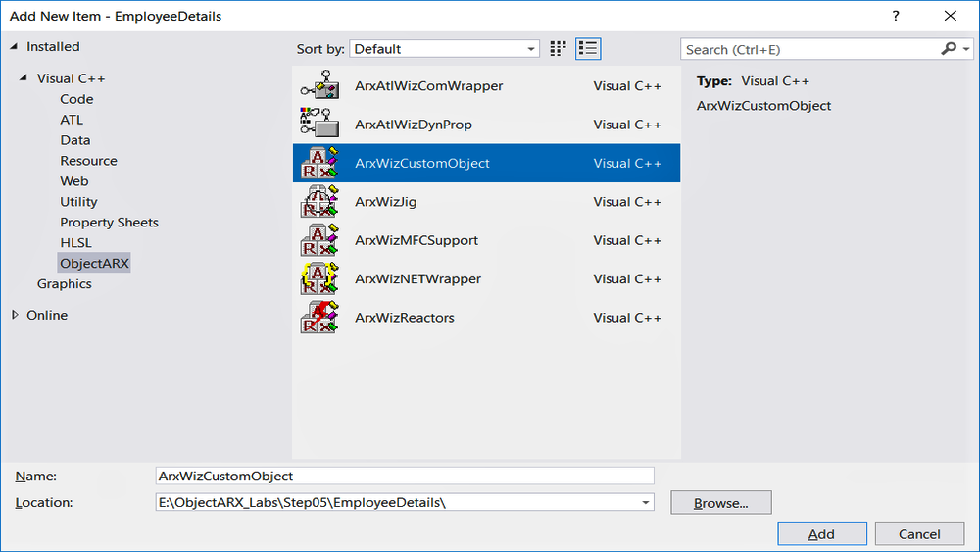This screenshot has width=980, height=552.
Task: Select the ArxWizMFCSupport template icon
Action: [x=319, y=240]
